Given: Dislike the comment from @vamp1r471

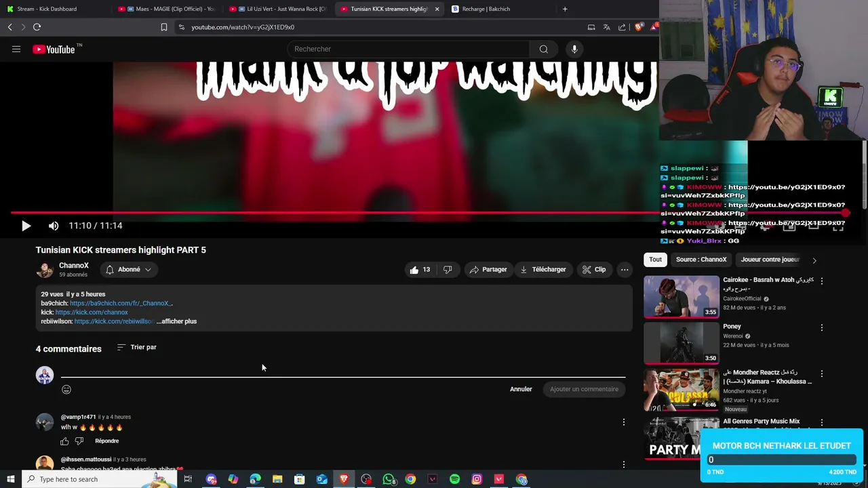Looking at the screenshot, I should coord(79,441).
